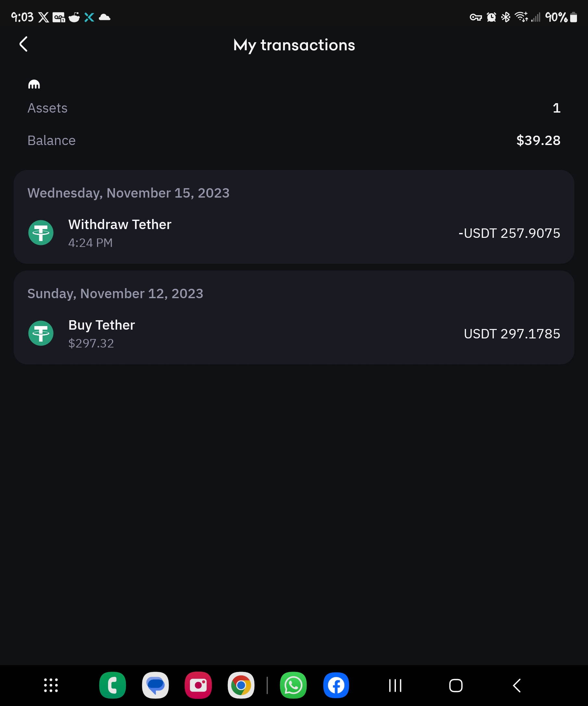Viewport: 588px width, 706px height.
Task: Tap the $39.28 balance value
Action: coord(538,140)
